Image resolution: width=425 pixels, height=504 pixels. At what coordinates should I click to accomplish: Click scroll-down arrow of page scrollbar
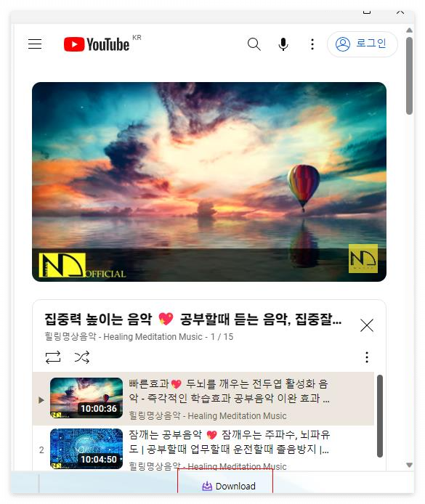pyautogui.click(x=409, y=465)
